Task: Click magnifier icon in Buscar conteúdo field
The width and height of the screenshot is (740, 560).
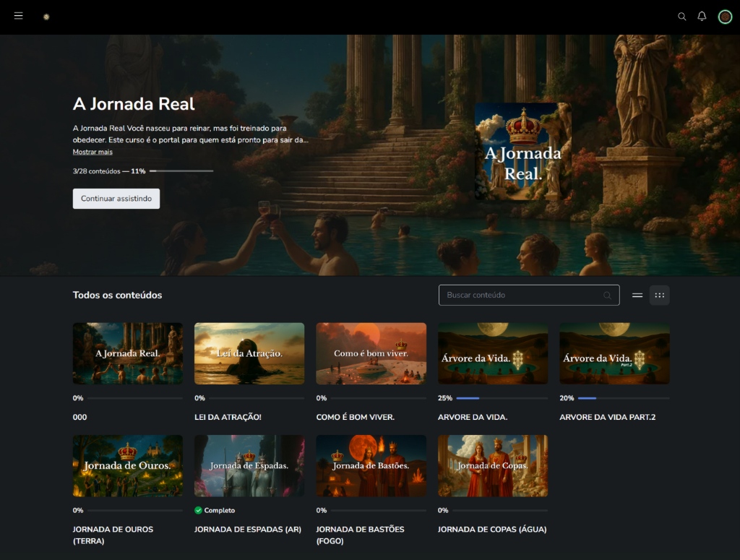Action: pyautogui.click(x=607, y=296)
